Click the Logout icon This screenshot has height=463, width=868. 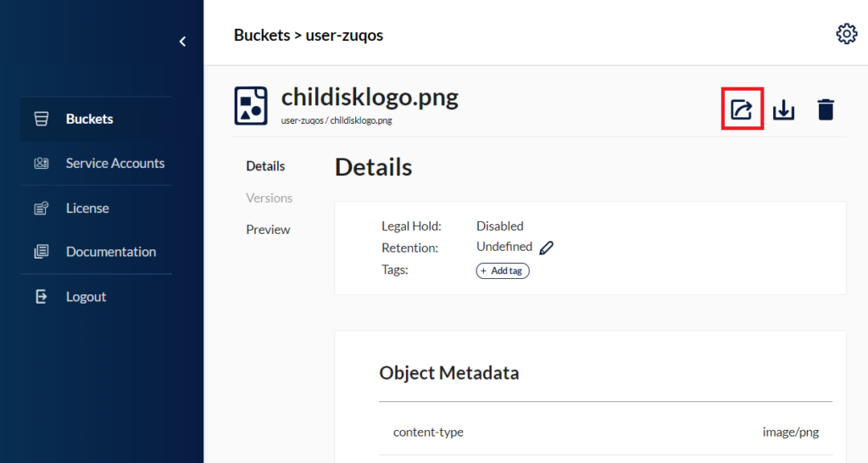pos(41,297)
